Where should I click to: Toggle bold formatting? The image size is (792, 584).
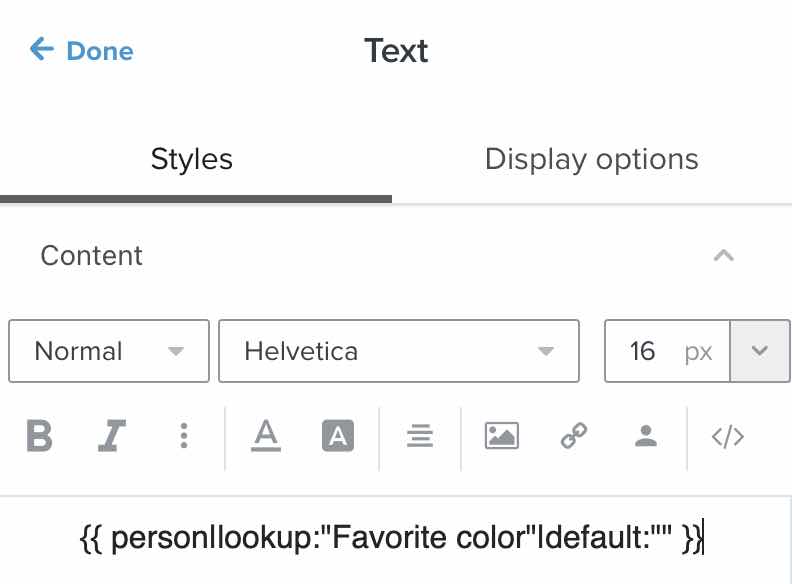[39, 436]
